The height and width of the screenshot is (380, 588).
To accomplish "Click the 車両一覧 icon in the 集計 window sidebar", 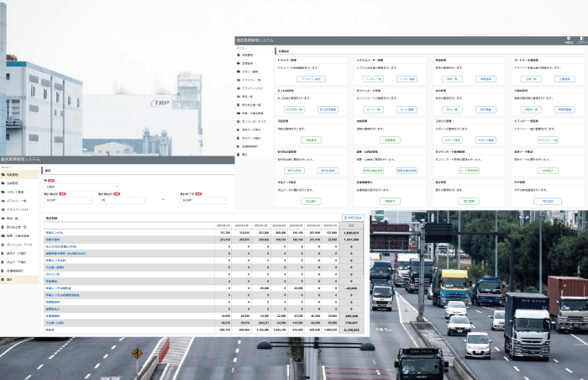I will [x=4, y=218].
